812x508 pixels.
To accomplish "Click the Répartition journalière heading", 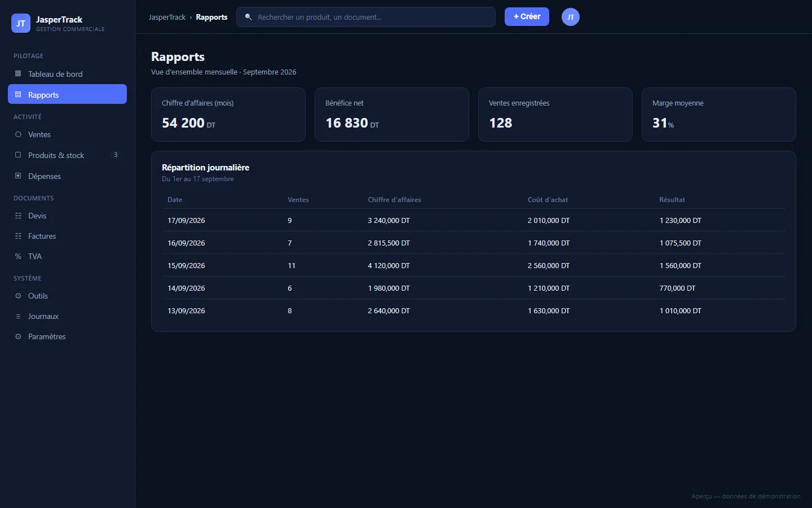I will click(x=205, y=168).
